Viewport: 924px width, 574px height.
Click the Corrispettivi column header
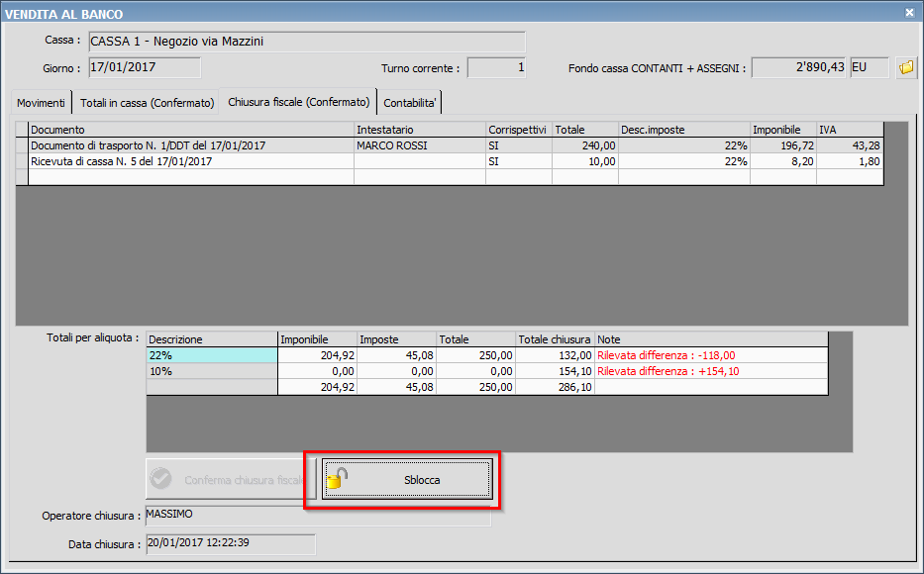tap(519, 130)
